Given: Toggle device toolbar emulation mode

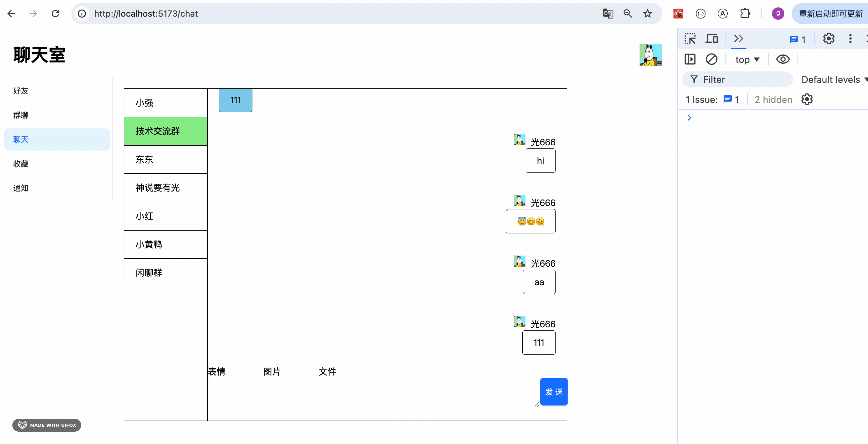Looking at the screenshot, I should (712, 39).
